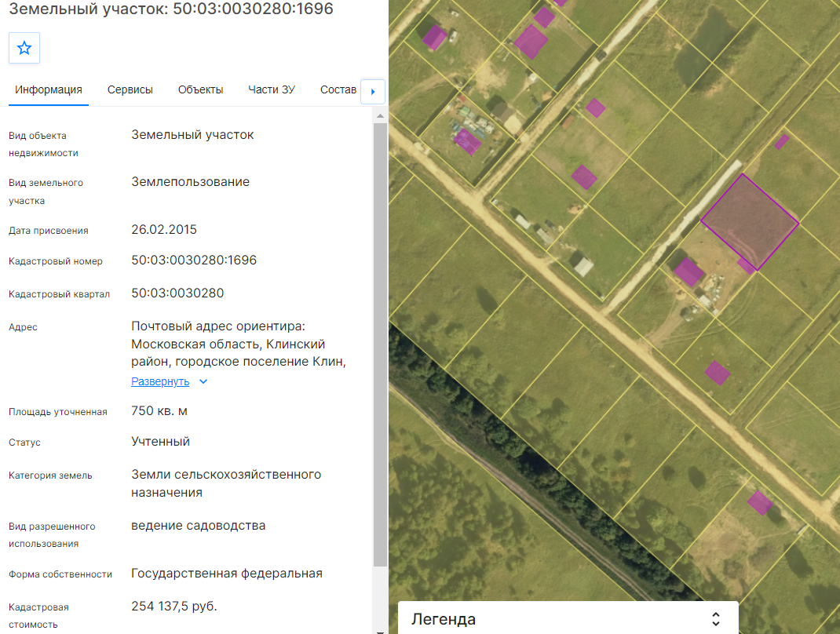
Task: Select the status value Учтенный
Action: click(x=161, y=442)
